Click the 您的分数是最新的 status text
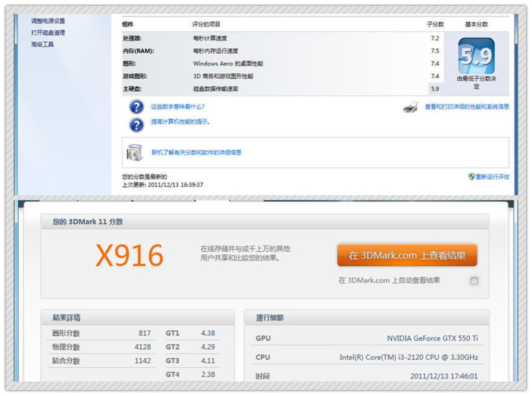This screenshot has width=532, height=396. [145, 177]
